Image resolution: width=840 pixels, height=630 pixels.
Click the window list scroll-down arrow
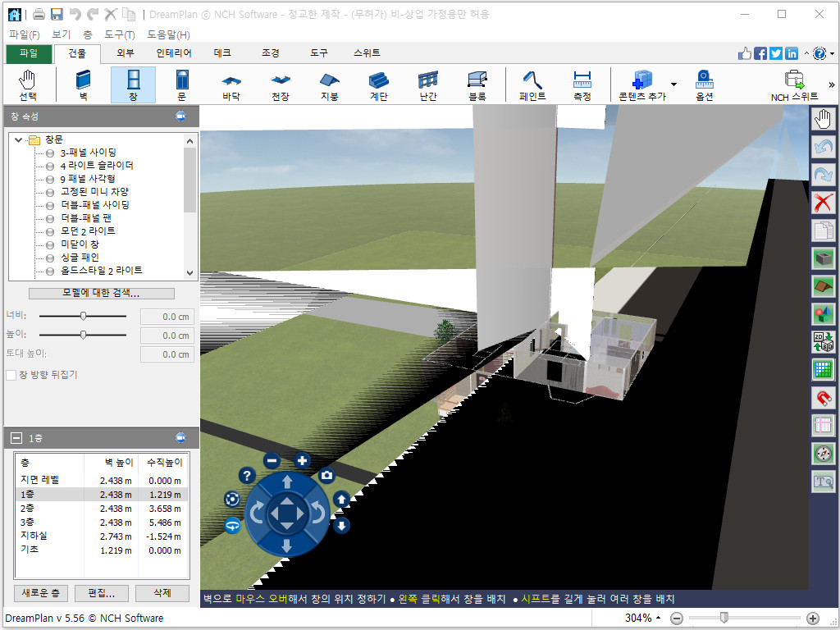(189, 272)
